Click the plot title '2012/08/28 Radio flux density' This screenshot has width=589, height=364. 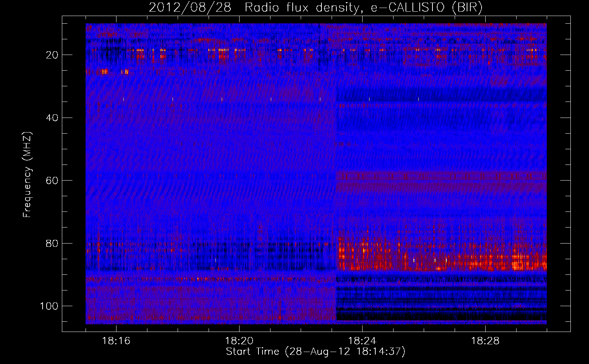(x=254, y=8)
